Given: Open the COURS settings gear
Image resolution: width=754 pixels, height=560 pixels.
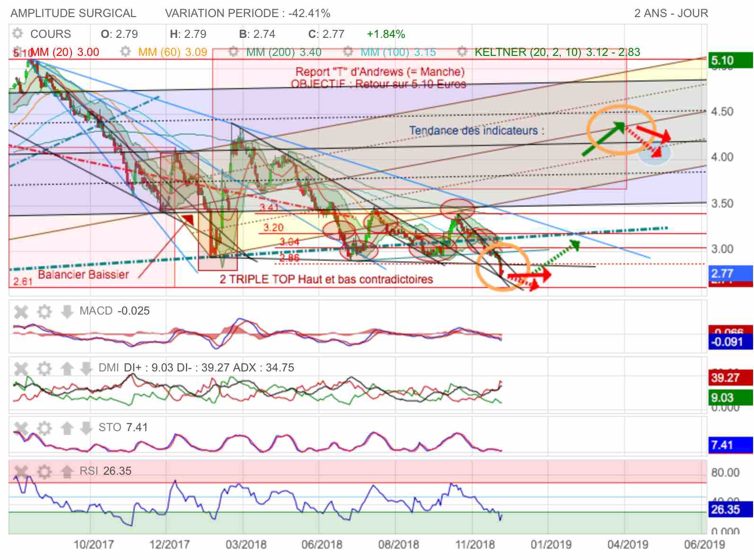Looking at the screenshot, I should click(18, 34).
